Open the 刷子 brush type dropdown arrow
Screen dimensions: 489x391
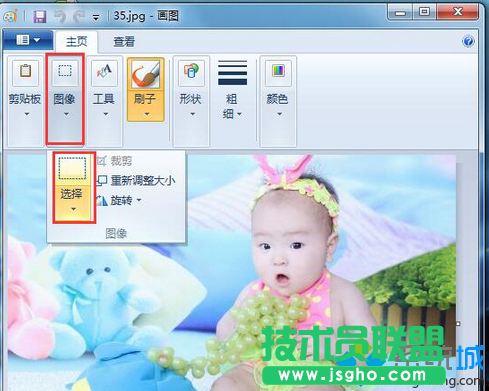(146, 114)
